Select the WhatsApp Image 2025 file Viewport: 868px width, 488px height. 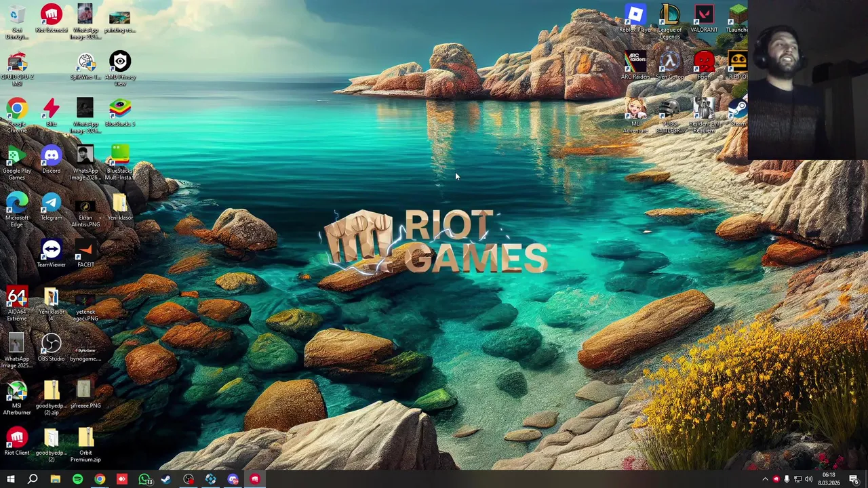click(17, 350)
